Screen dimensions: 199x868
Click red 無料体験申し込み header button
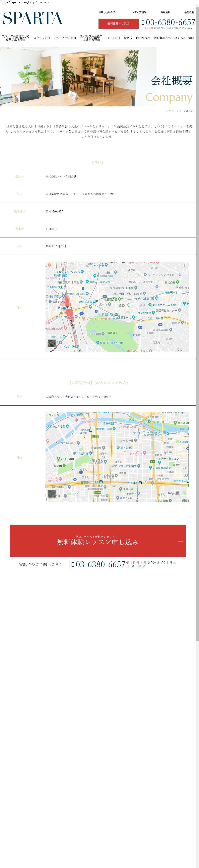(119, 23)
